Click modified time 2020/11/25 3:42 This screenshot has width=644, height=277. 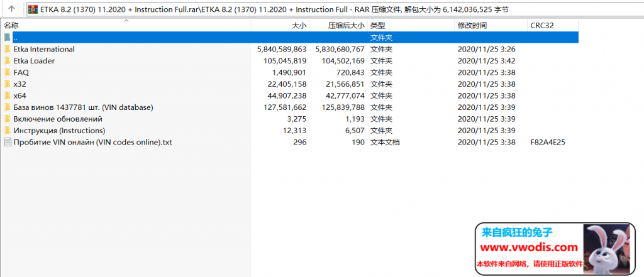tap(487, 61)
